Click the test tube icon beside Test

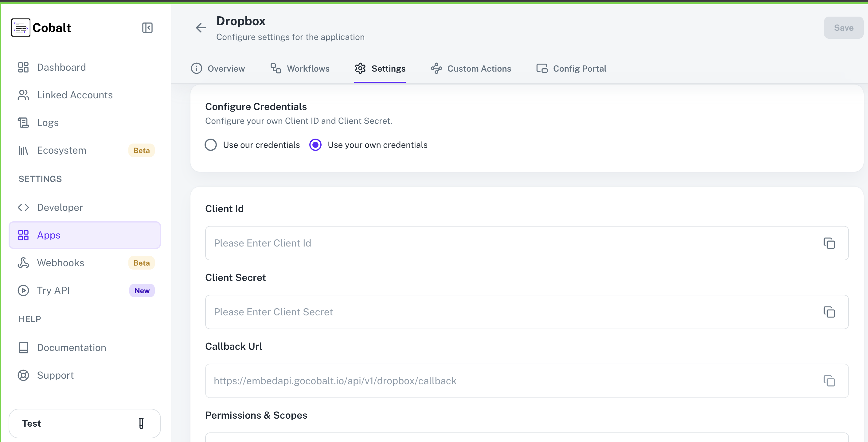pyautogui.click(x=141, y=424)
